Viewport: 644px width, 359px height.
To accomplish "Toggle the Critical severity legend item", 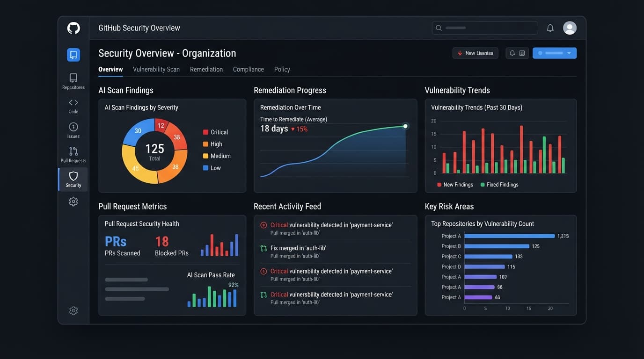I will (x=215, y=132).
